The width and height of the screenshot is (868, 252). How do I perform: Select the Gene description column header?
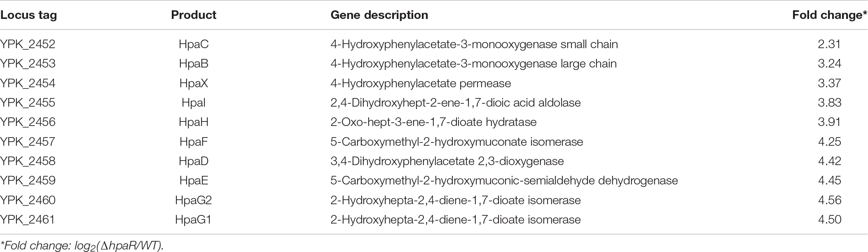(x=379, y=15)
